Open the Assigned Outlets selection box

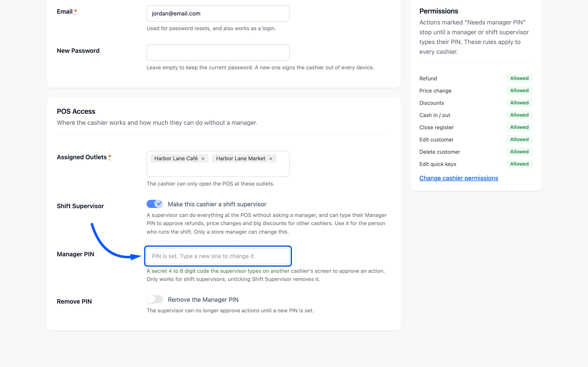click(x=218, y=164)
